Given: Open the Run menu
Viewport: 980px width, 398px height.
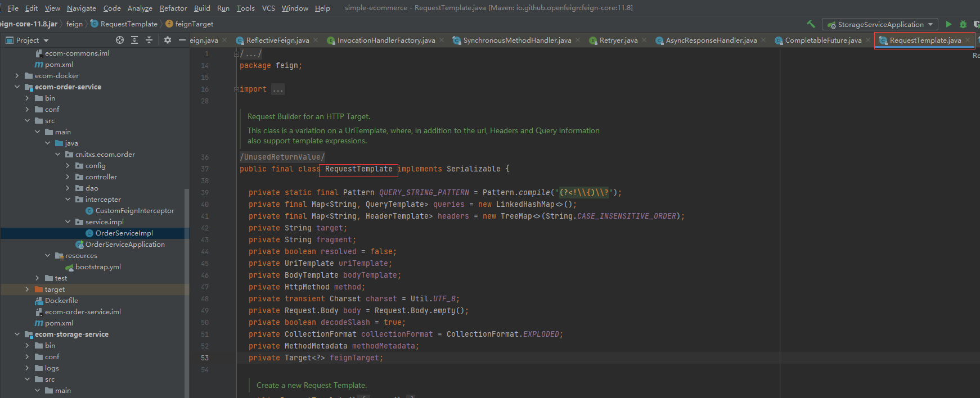Looking at the screenshot, I should [223, 8].
